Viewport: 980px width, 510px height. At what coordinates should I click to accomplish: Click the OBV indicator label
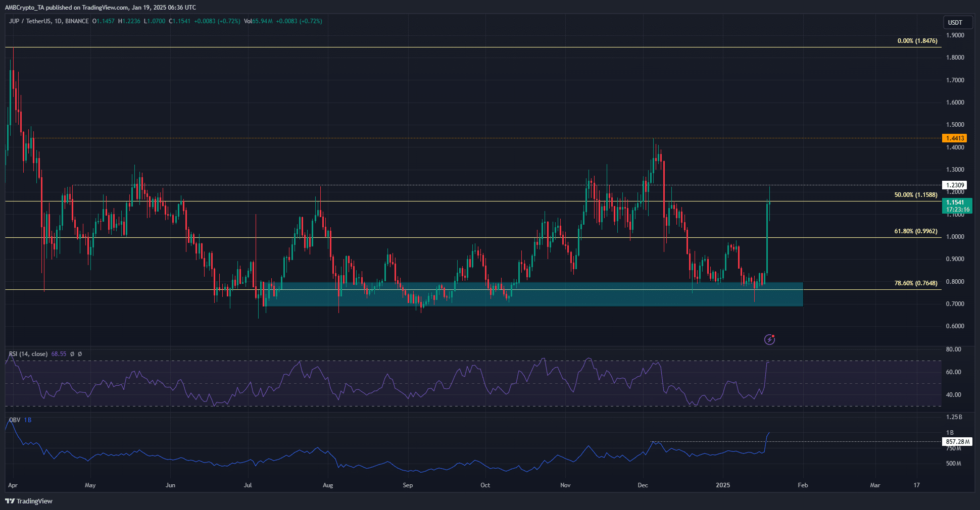click(15, 420)
